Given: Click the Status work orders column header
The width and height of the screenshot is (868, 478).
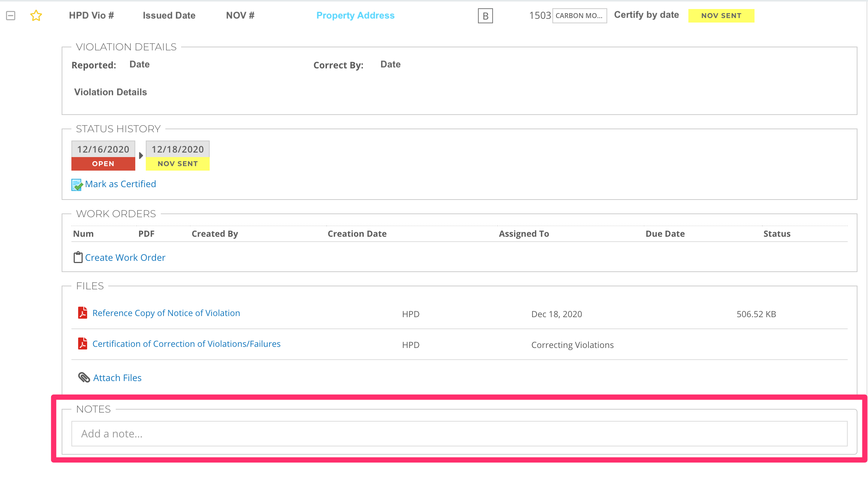Looking at the screenshot, I should pos(777,234).
